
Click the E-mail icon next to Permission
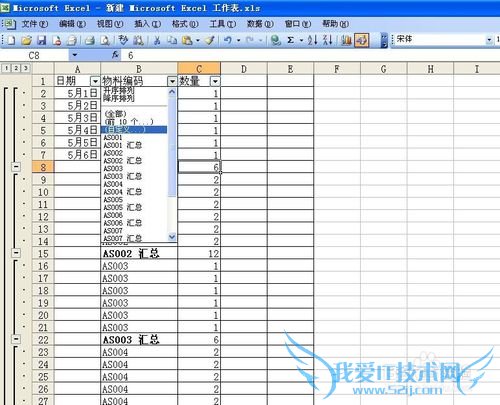(x=72, y=40)
